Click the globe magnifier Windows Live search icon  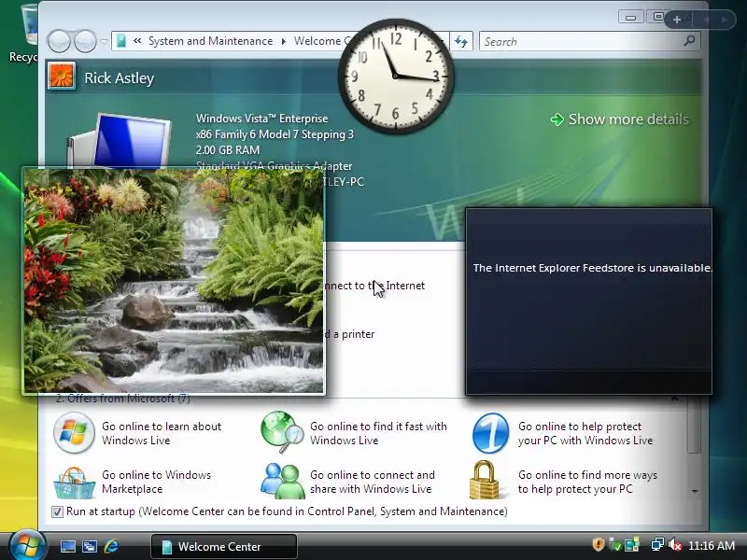pyautogui.click(x=282, y=432)
